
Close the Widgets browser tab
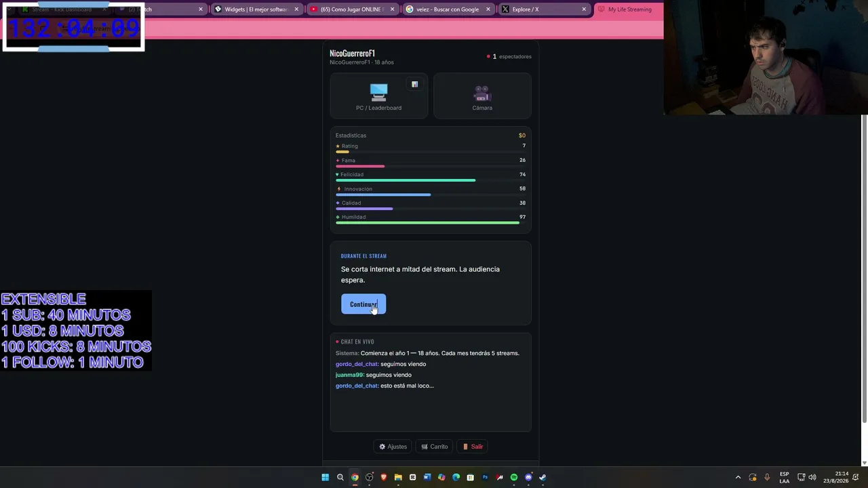pos(296,9)
